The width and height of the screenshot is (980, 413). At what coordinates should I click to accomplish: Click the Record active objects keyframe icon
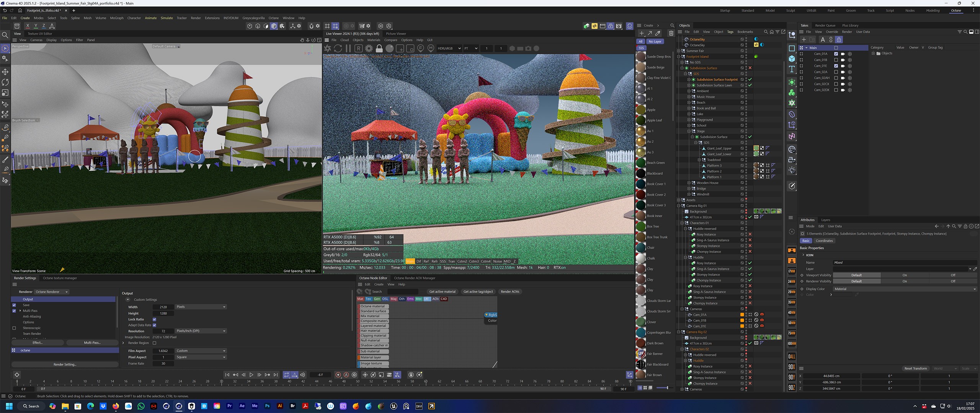[x=338, y=375]
